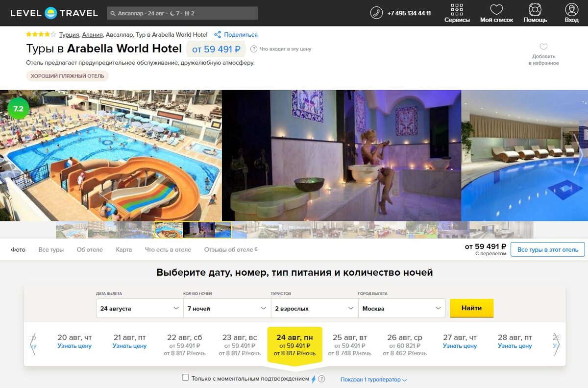Open the water slide pool photo
This screenshot has width=588, height=388.
(111, 156)
